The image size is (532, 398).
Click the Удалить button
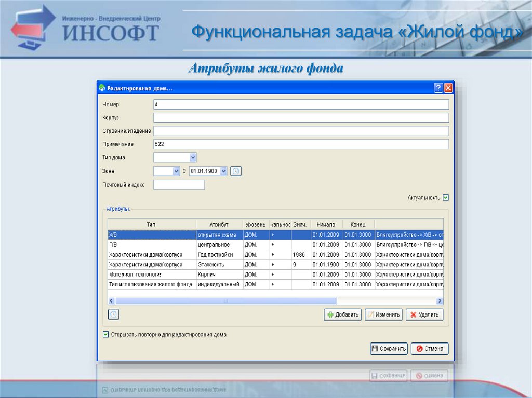424,314
